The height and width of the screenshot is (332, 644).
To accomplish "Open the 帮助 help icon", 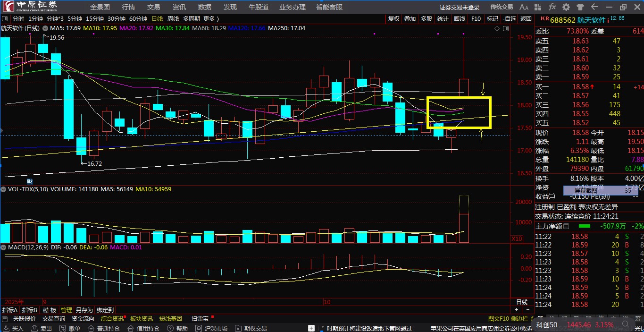I will (x=177, y=328).
